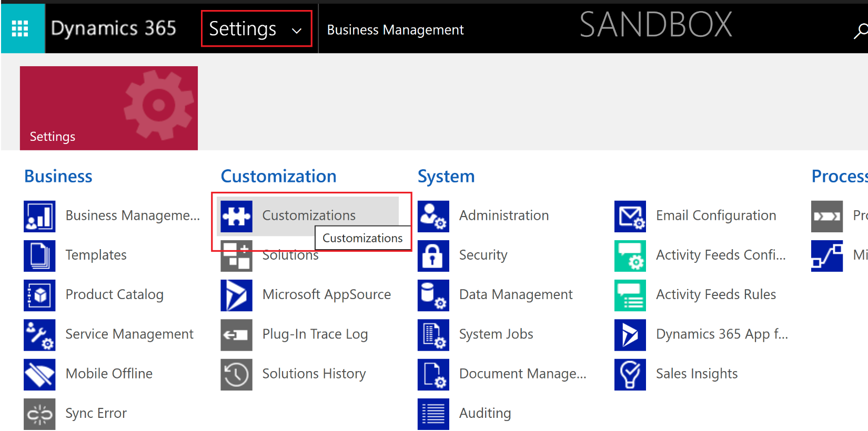Click the Data Management database icon
The width and height of the screenshot is (868, 431).
pos(433,295)
